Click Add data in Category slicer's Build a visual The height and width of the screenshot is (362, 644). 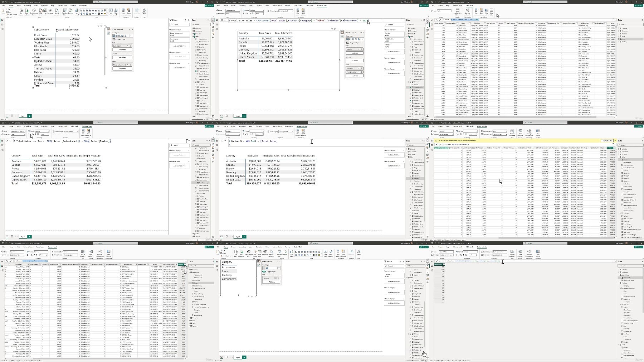tap(271, 282)
